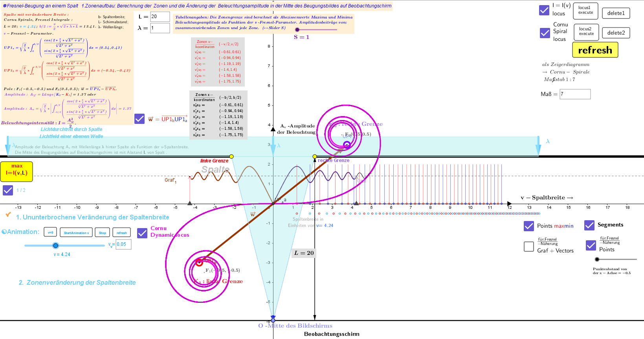Click the large yellow 'refresh' button
Screen dimensions: 644x339
pyautogui.click(x=595, y=50)
